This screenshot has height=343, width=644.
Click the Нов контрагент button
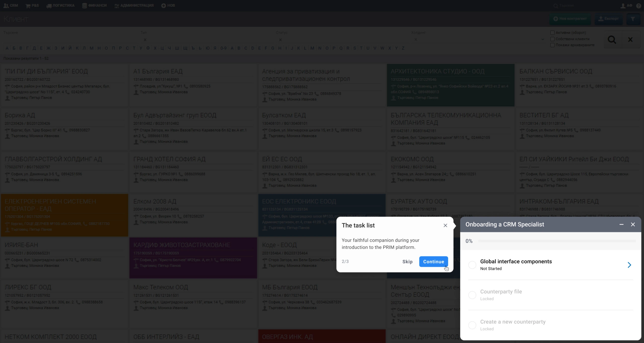[570, 19]
